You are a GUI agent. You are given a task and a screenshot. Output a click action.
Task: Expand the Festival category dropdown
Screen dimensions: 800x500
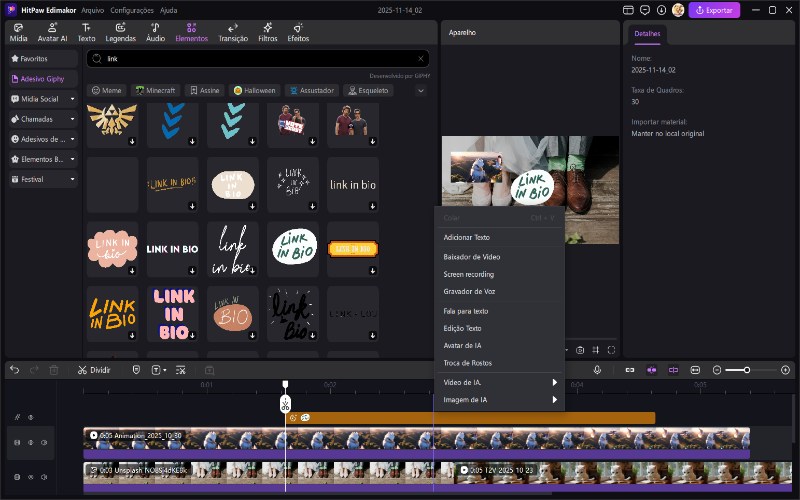point(73,179)
